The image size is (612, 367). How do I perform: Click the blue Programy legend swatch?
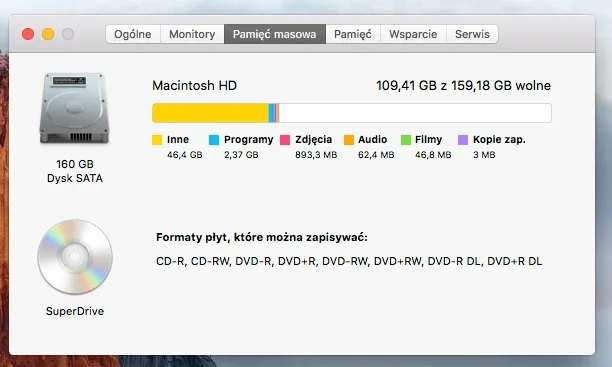tap(214, 140)
